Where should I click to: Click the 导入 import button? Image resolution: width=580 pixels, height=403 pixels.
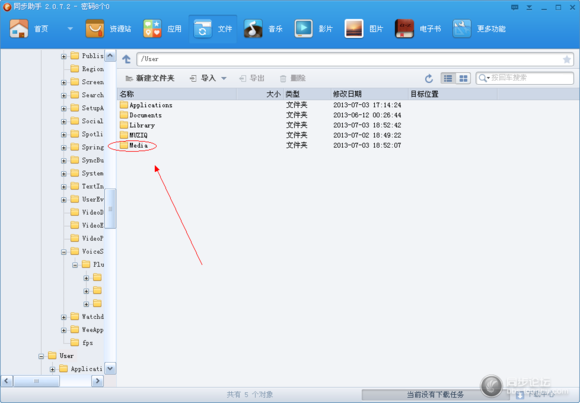pos(203,78)
